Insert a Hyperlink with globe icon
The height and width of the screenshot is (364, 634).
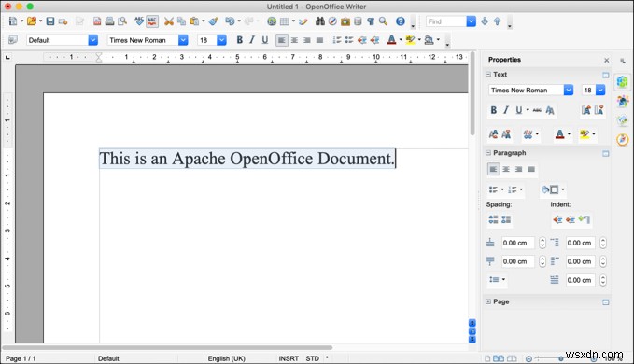pyautogui.click(x=272, y=21)
